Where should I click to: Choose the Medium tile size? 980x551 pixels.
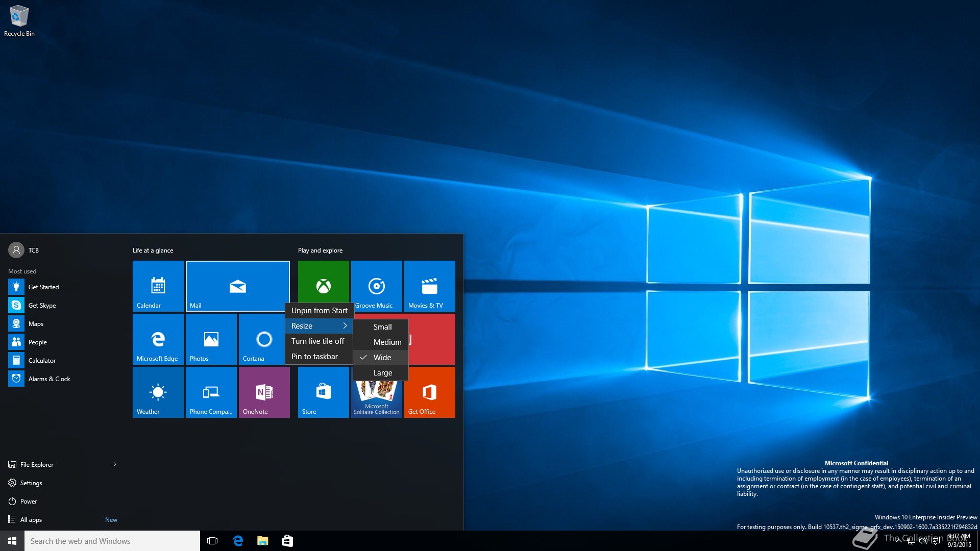(381, 342)
